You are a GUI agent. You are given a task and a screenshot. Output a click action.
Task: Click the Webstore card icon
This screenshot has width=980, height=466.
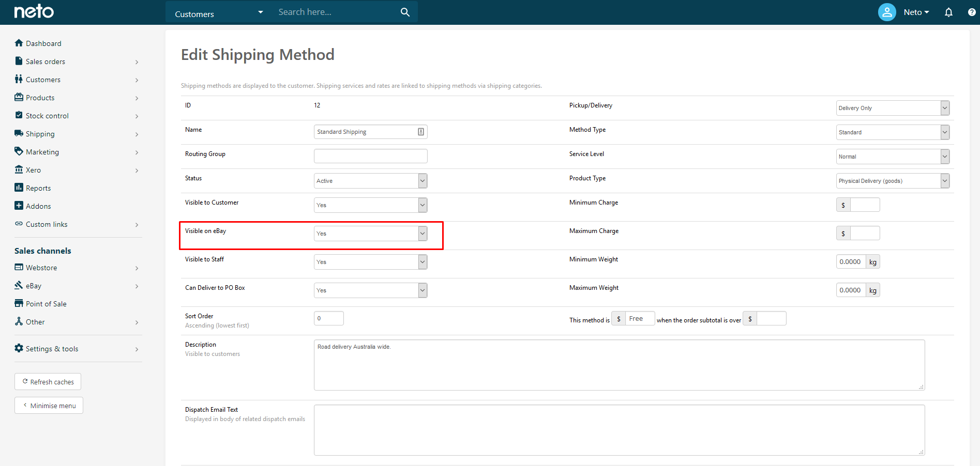19,267
